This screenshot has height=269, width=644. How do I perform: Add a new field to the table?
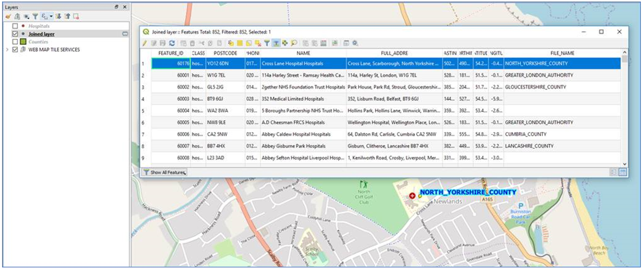point(305,43)
